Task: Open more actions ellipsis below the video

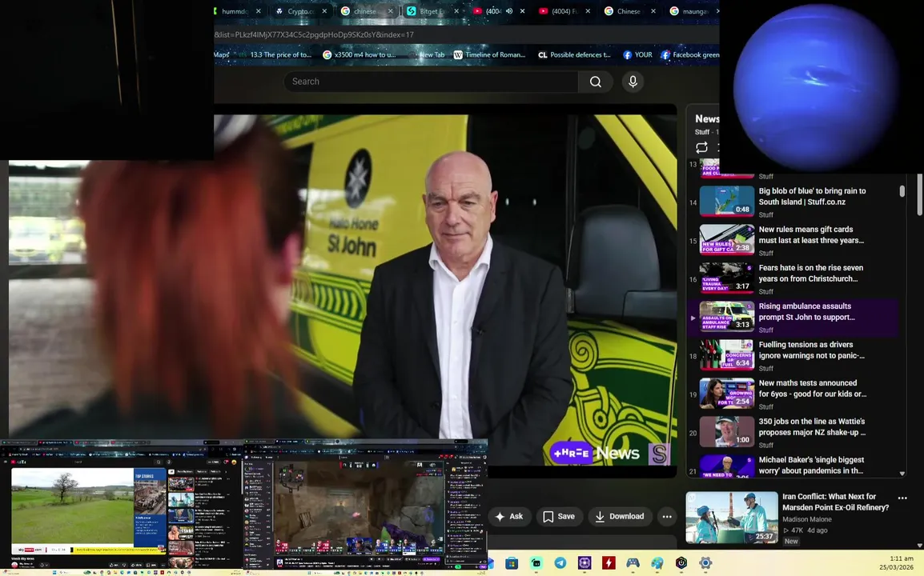Action: coord(667,517)
